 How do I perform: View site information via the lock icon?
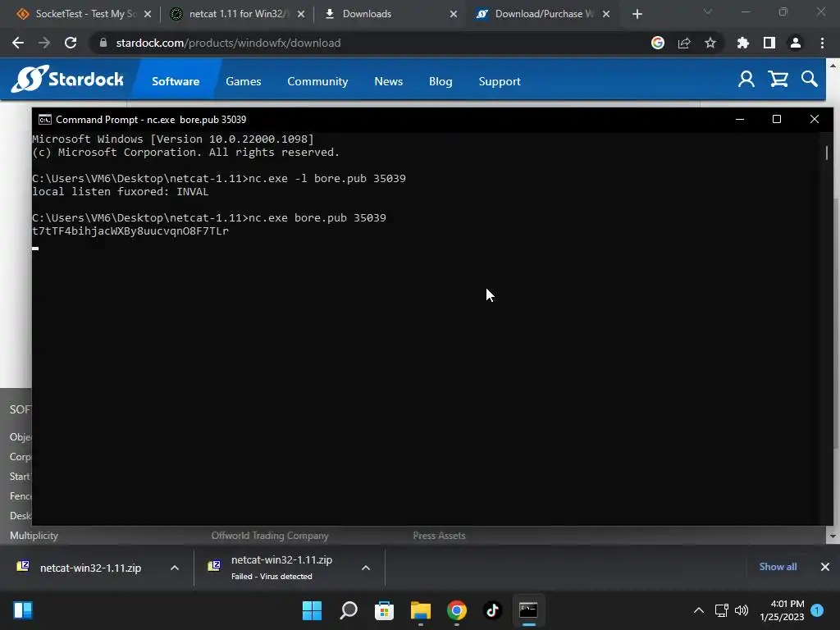(103, 43)
